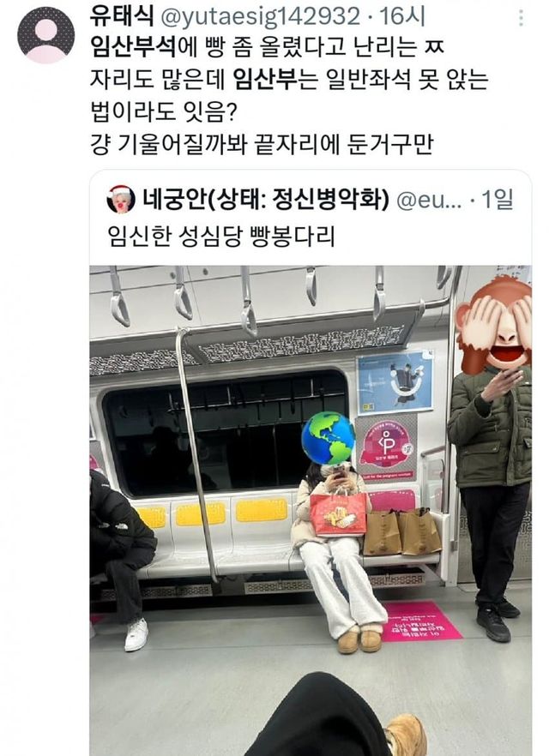Click the tweet line starting with 걍 기울어질까봐
The width and height of the screenshot is (549, 756).
(262, 144)
